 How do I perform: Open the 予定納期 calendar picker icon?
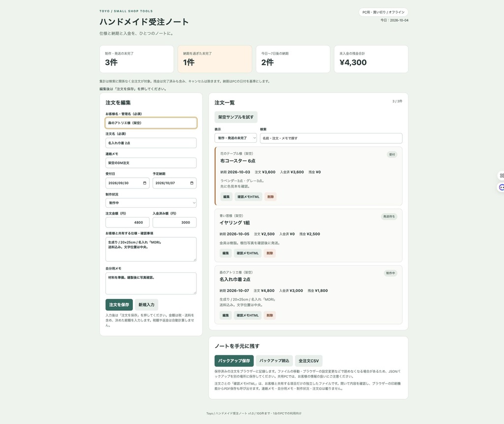(x=192, y=183)
